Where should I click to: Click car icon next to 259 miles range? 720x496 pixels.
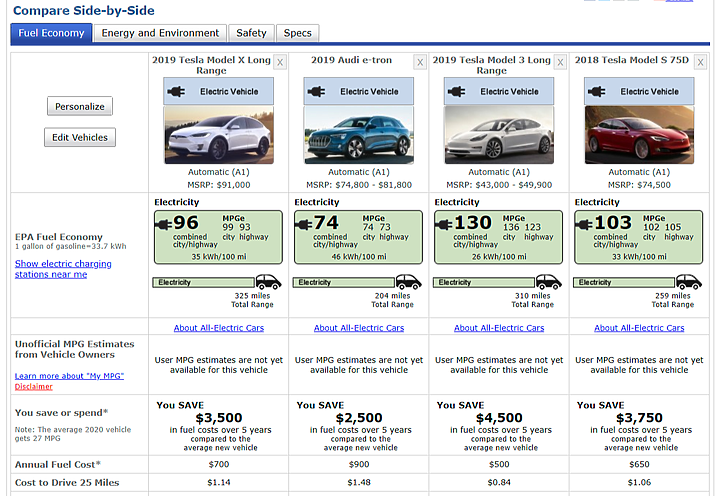(689, 282)
